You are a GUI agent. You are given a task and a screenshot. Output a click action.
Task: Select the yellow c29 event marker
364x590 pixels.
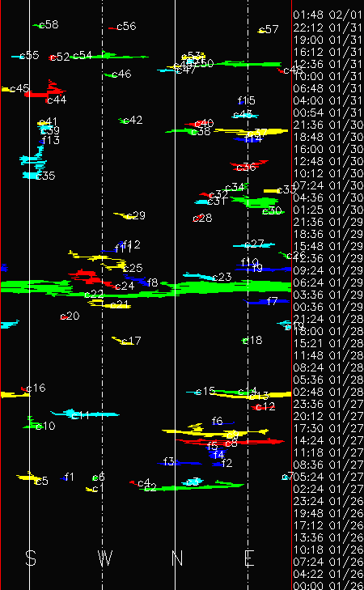(x=125, y=215)
